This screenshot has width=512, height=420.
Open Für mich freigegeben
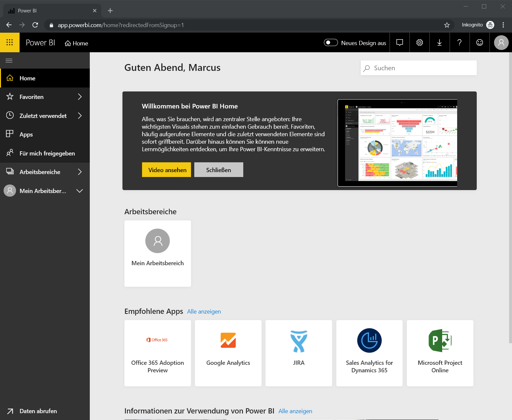point(45,153)
